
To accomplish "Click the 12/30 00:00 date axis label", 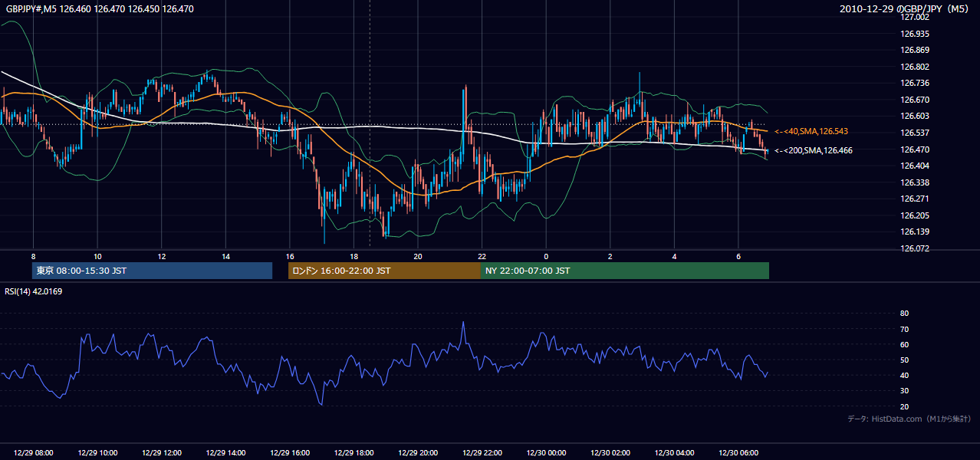I will click(x=546, y=453).
